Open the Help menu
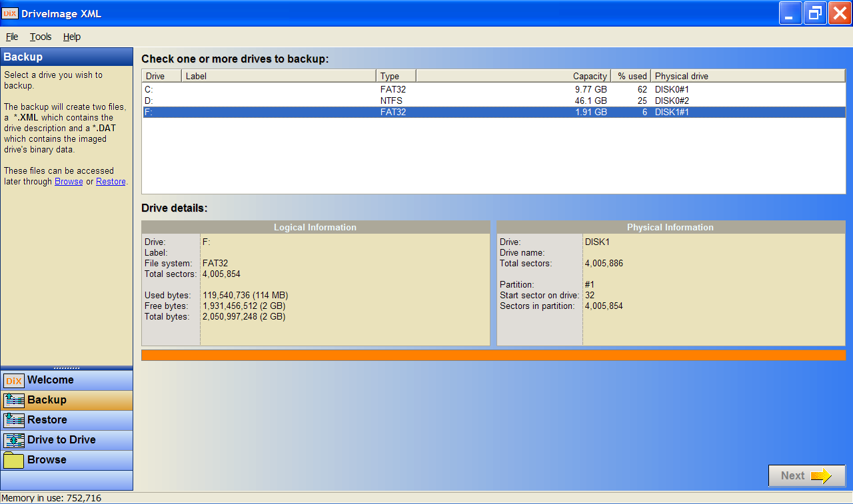Screen dimensions: 853x504 72,37
